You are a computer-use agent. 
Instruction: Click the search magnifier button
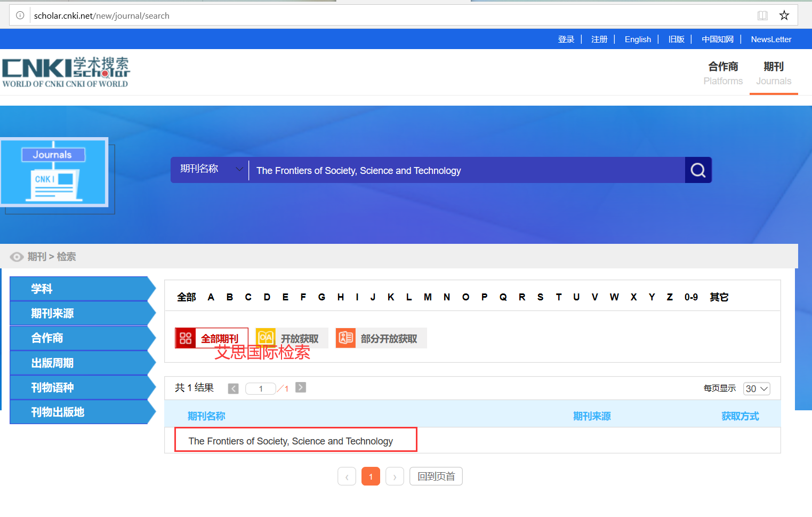(x=698, y=170)
